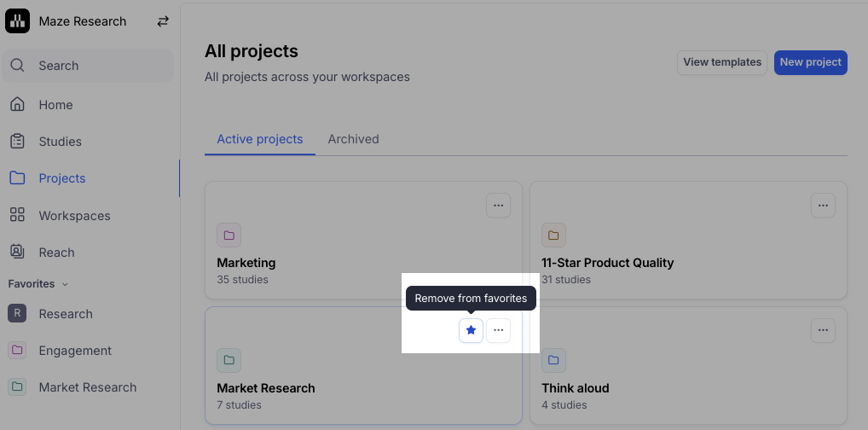Click the "7 studies" label

239,405
